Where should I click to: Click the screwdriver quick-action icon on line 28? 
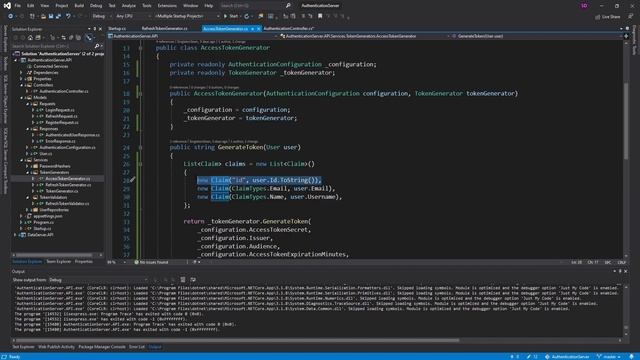point(133,180)
